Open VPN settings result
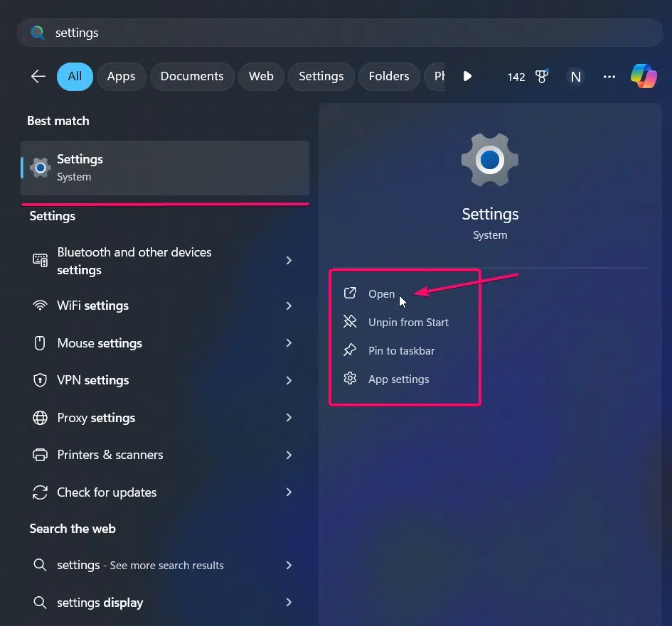The height and width of the screenshot is (626, 672). [165, 380]
